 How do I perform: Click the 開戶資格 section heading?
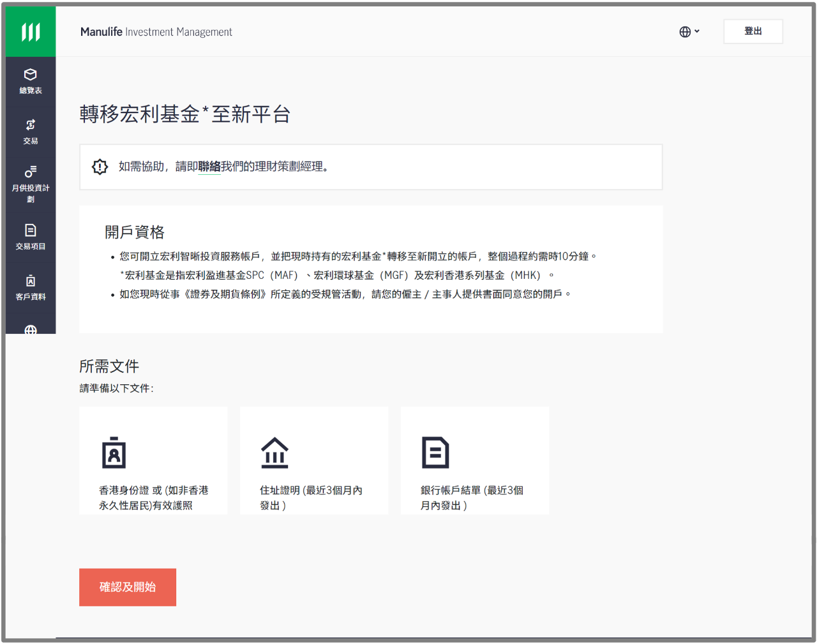(x=135, y=232)
